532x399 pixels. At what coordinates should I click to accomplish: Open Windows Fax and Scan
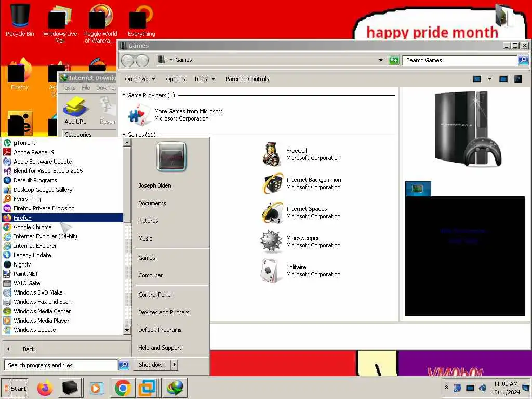[x=63, y=302]
